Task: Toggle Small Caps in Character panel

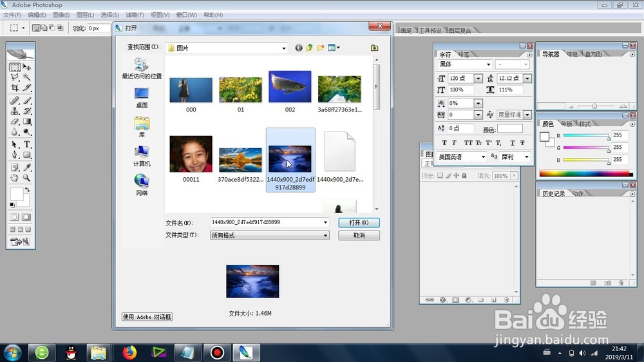Action: coord(478,142)
